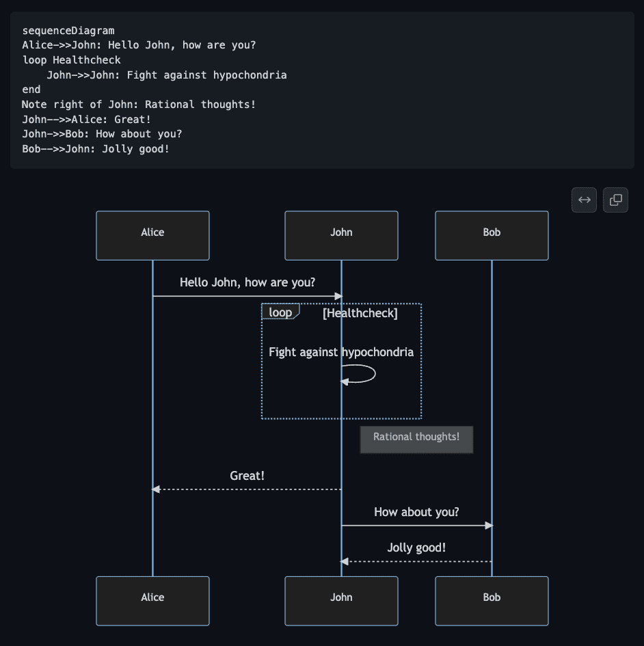Click the self-loop arrow on John
This screenshot has width=644, height=646.
tap(358, 374)
